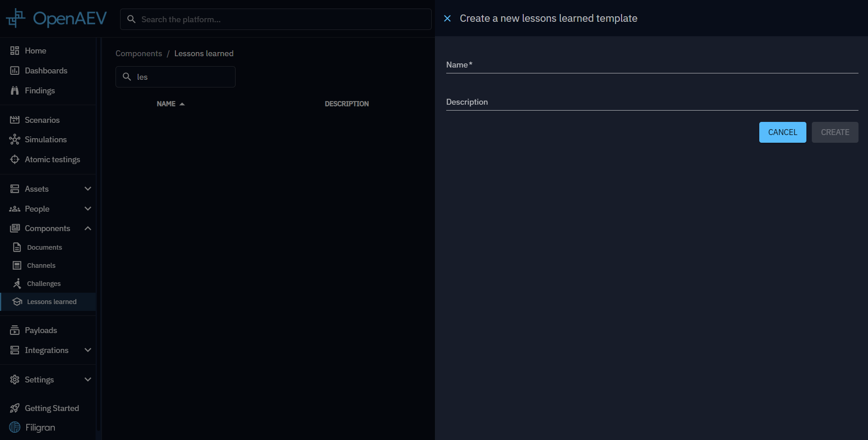Open the Documents submenu item

tap(44, 247)
